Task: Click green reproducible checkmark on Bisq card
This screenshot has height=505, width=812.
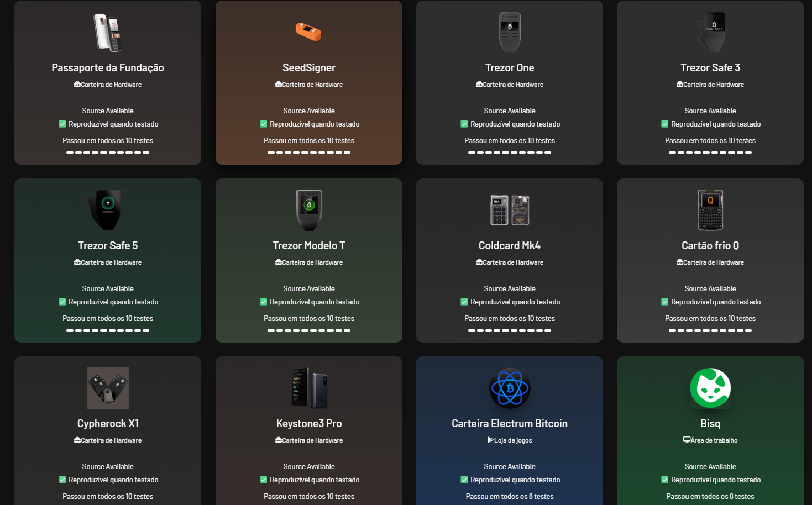Action: [x=665, y=480]
